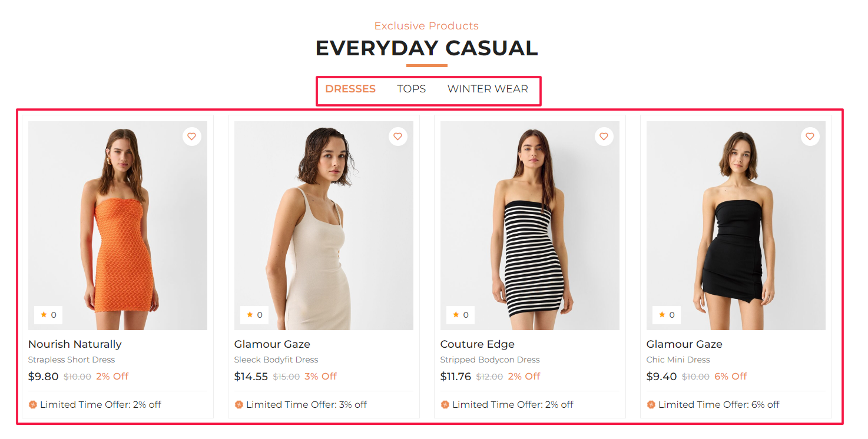This screenshot has height=439, width=868.
Task: Add Nourish Naturally dress to wishlist
Action: (x=191, y=137)
